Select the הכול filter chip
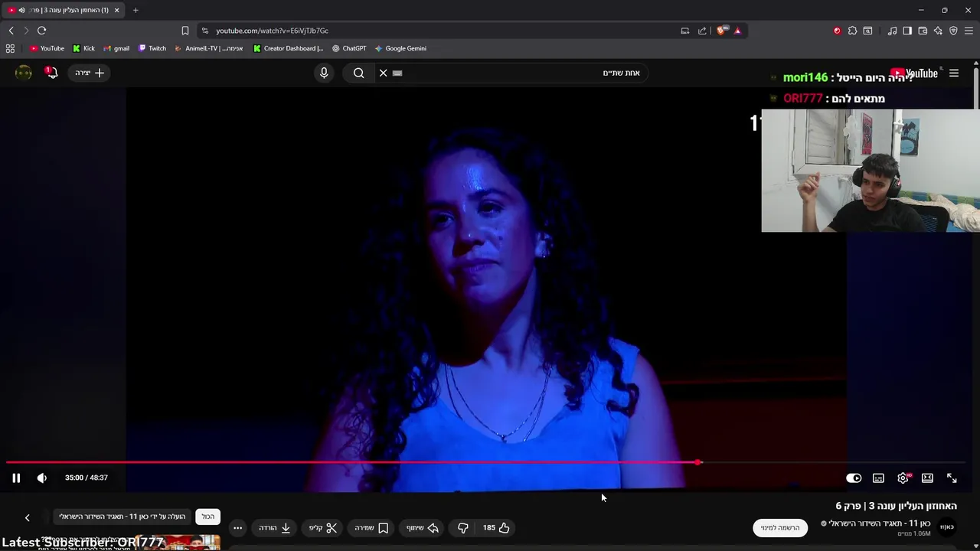 click(208, 517)
